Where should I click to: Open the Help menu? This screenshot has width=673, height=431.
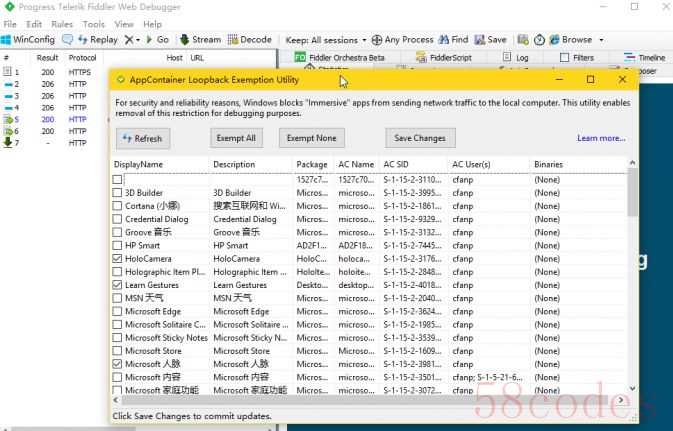[152, 24]
